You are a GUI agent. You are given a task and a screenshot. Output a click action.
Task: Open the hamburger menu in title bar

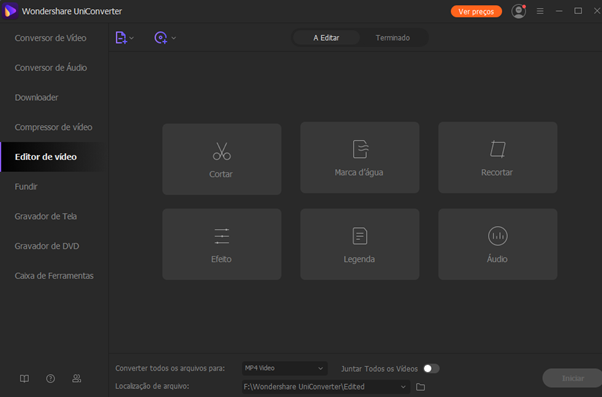[540, 11]
